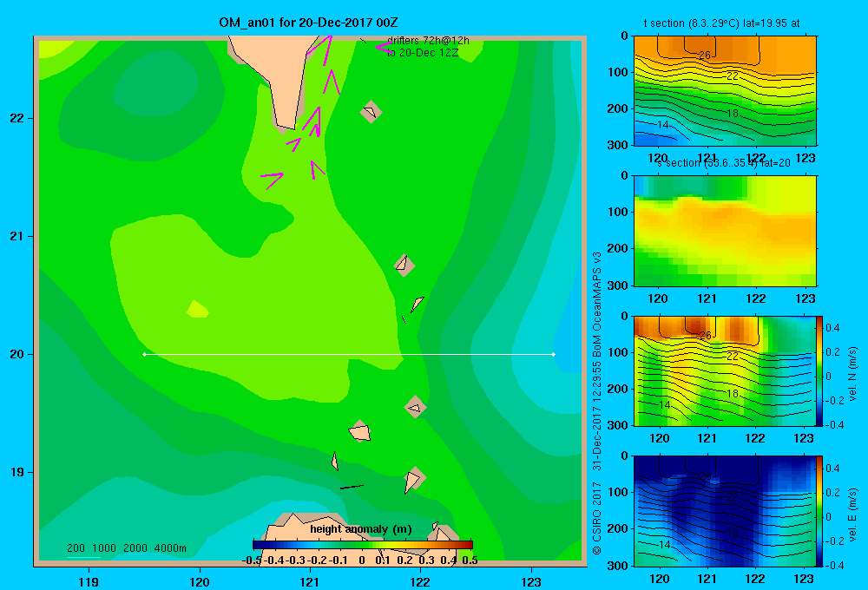This screenshot has width=868, height=590.
Task: Click the vel. E color bar
Action: click(819, 511)
